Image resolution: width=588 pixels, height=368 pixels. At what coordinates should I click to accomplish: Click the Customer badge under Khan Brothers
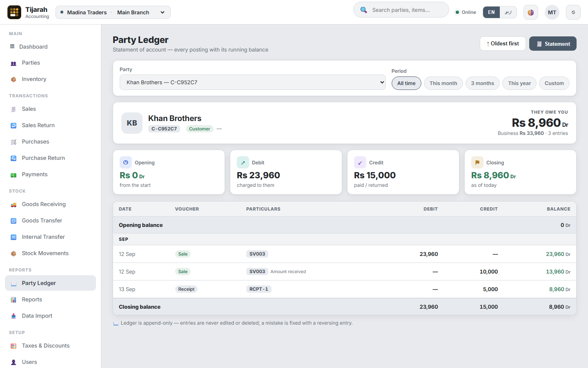tap(200, 129)
